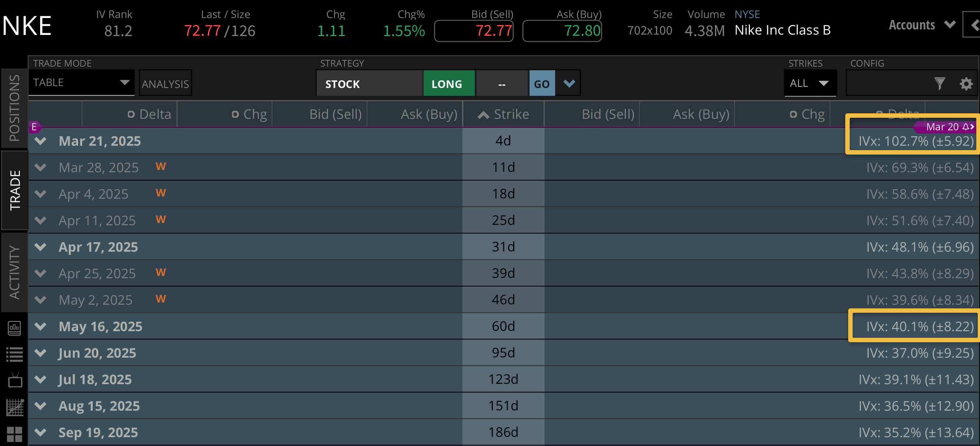This screenshot has height=446, width=980.
Task: Open the Accounts dropdown
Action: pyautogui.click(x=921, y=25)
